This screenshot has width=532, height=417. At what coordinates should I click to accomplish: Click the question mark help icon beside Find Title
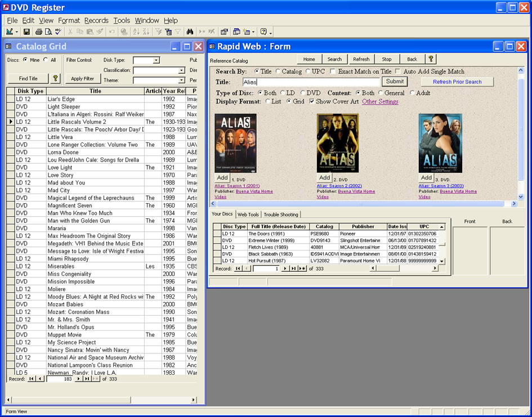(55, 79)
